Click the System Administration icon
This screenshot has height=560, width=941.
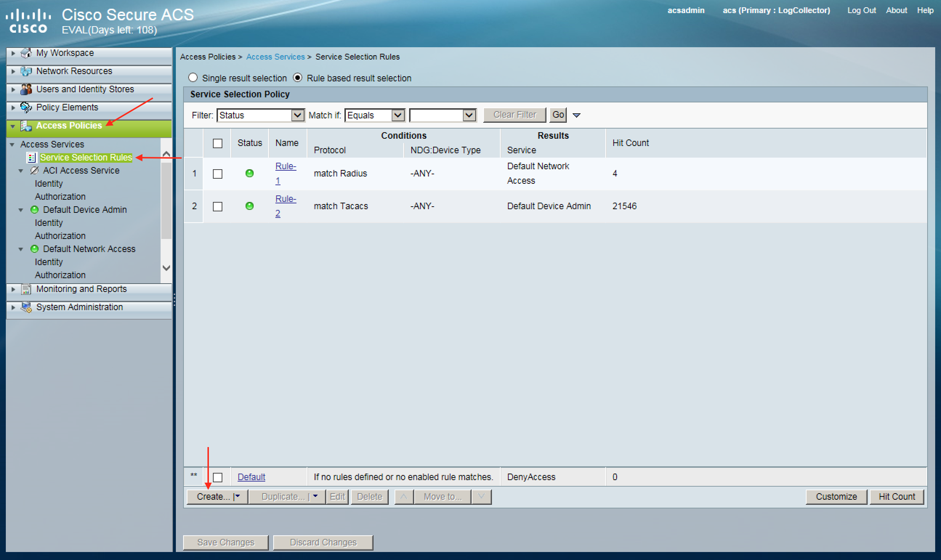click(26, 307)
